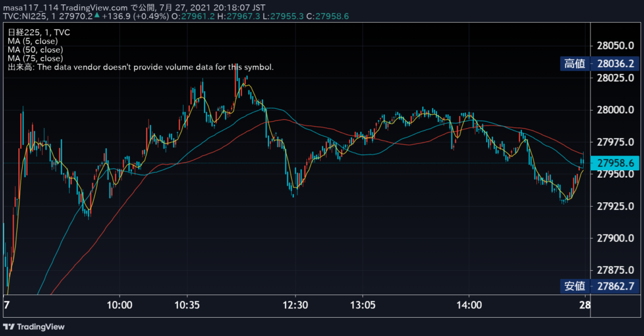Click the 27900.0 price axis label
The image size is (644, 336).
(x=615, y=238)
